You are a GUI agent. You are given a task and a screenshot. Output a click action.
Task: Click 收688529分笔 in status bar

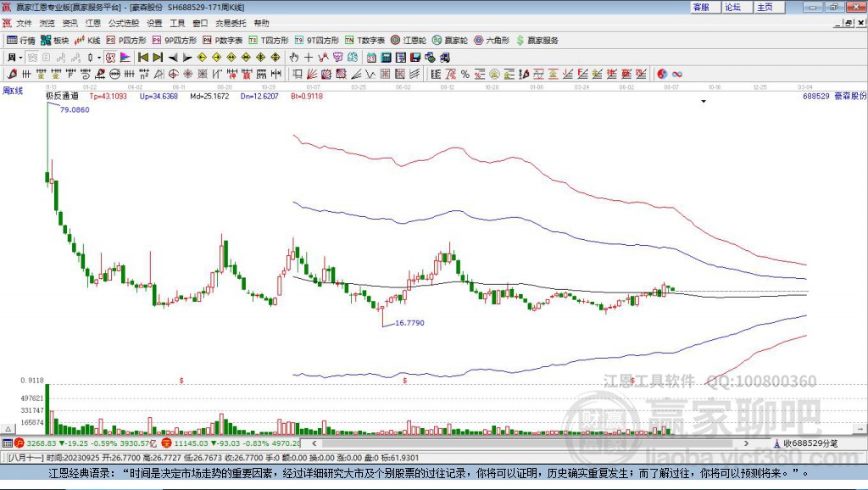click(810, 443)
